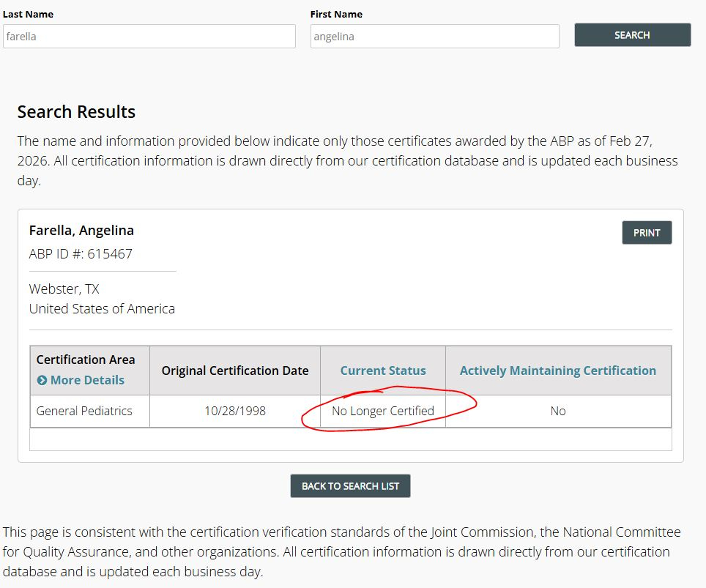Open the Current Status column header link

click(382, 371)
